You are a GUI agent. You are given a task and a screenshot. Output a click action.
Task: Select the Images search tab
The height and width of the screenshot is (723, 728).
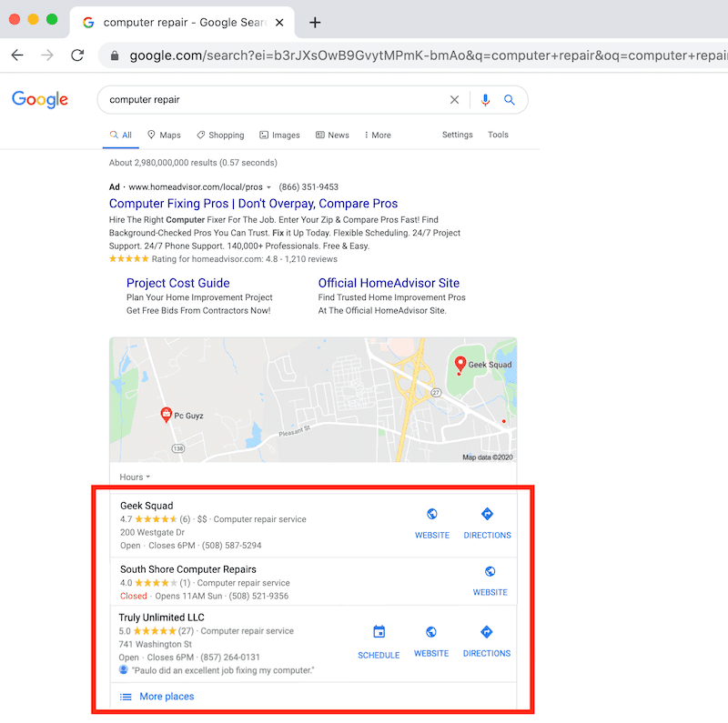click(279, 135)
